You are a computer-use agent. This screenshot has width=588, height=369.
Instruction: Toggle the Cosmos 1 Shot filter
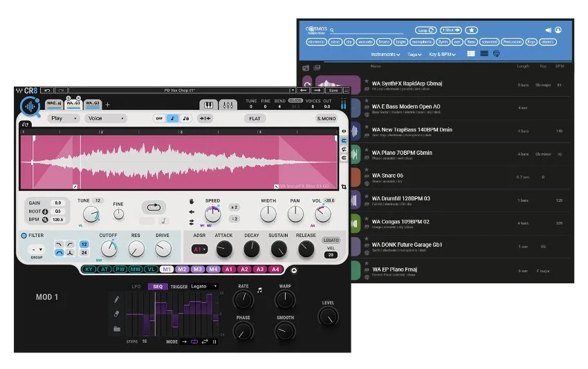tap(450, 30)
